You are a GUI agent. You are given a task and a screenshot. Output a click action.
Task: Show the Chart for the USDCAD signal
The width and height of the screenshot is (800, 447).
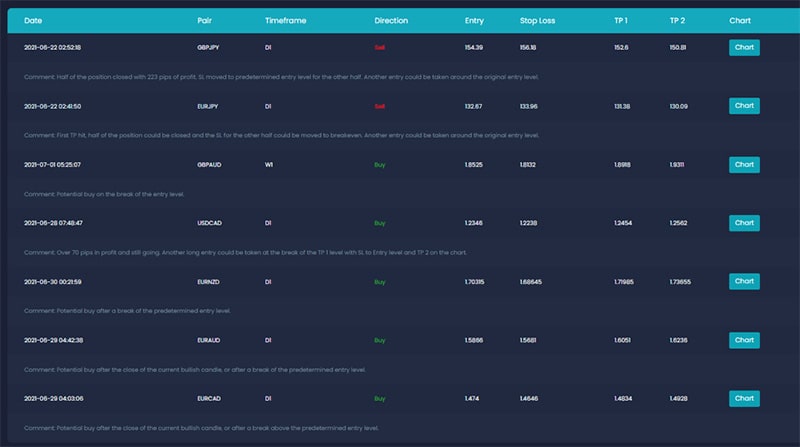pyautogui.click(x=744, y=223)
